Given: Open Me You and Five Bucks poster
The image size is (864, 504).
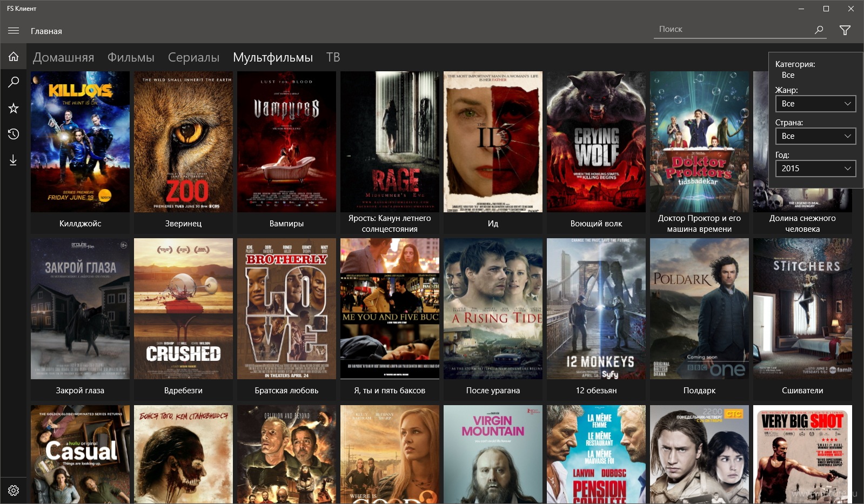Looking at the screenshot, I should 390,308.
